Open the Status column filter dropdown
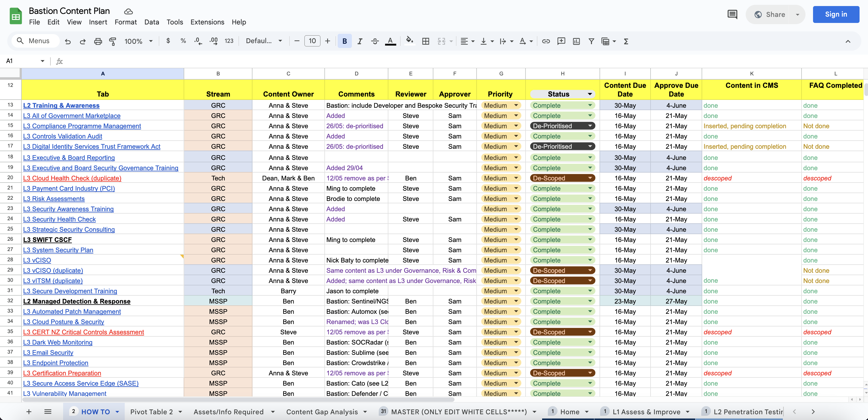The height and width of the screenshot is (420, 868). coord(590,94)
